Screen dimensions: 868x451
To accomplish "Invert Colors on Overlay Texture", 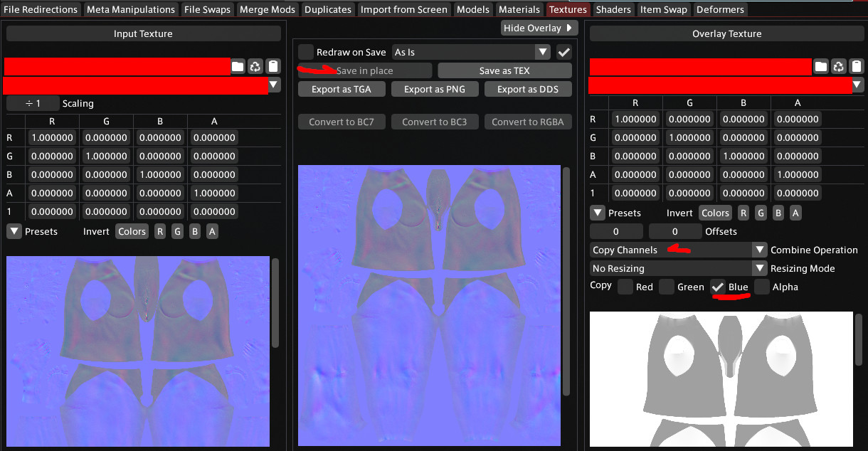I will (716, 213).
